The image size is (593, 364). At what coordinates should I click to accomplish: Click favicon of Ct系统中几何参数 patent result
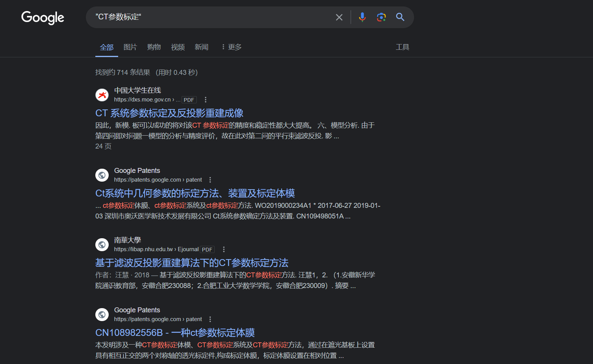pyautogui.click(x=102, y=175)
